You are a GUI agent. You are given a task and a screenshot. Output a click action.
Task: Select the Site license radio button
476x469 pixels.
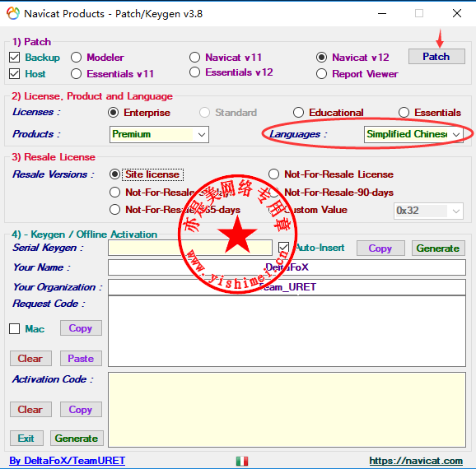pos(114,174)
